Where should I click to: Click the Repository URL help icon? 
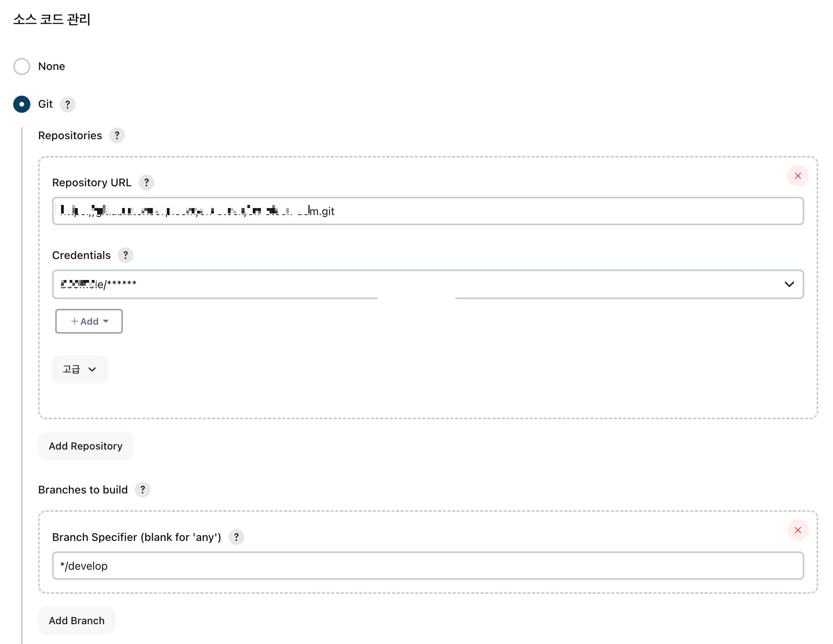pyautogui.click(x=146, y=182)
